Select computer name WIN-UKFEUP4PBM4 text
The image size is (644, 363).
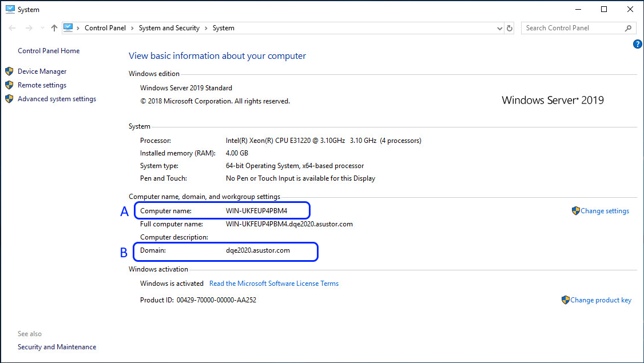point(256,211)
